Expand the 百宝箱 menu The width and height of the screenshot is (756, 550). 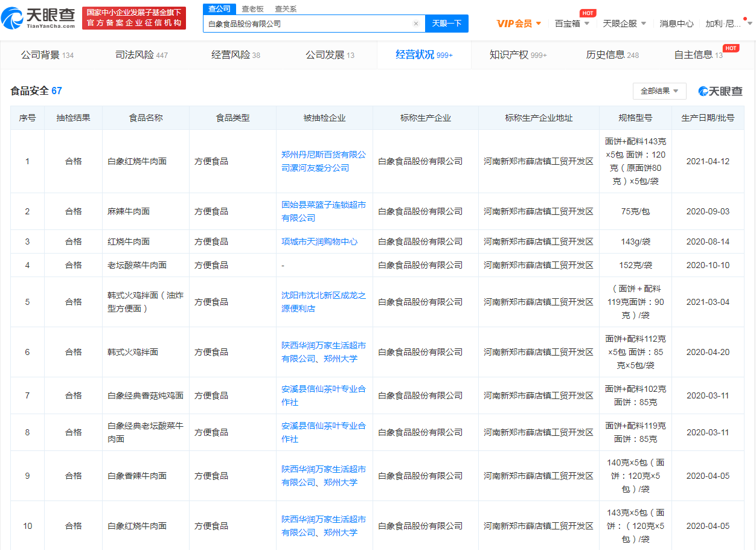pos(572,24)
